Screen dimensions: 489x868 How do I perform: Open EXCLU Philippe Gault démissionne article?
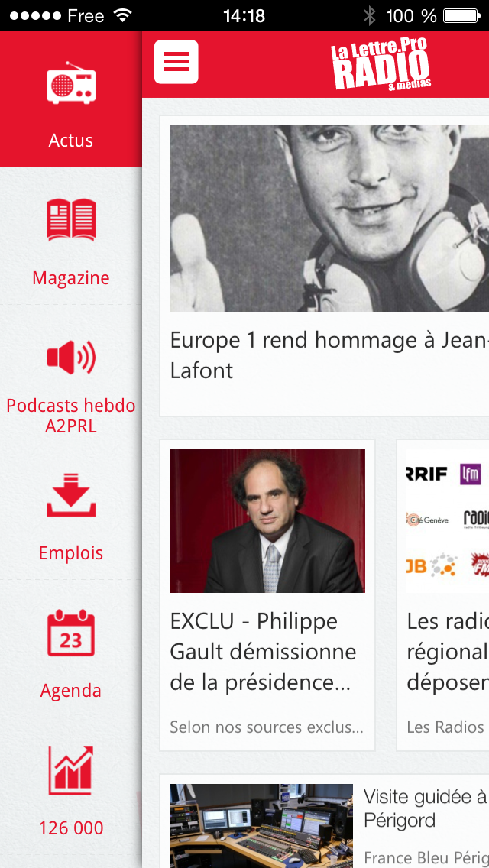tap(264, 652)
